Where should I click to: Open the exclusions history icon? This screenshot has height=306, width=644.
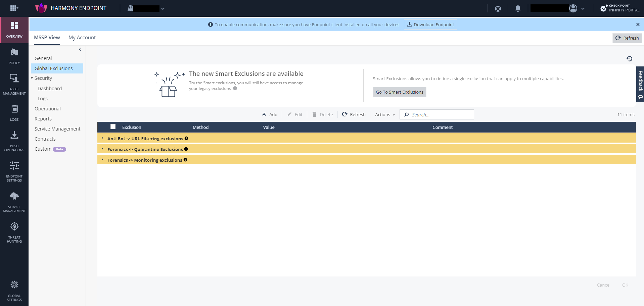(629, 59)
